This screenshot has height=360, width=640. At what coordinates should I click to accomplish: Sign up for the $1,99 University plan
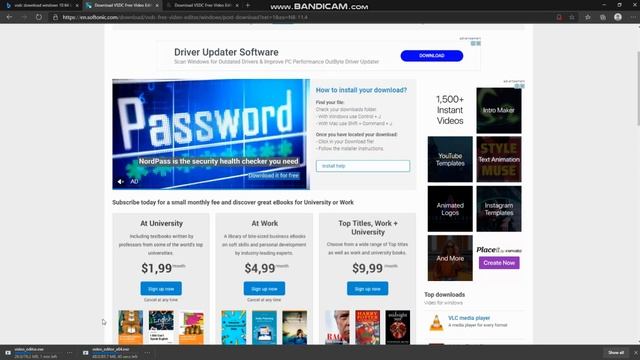click(161, 289)
